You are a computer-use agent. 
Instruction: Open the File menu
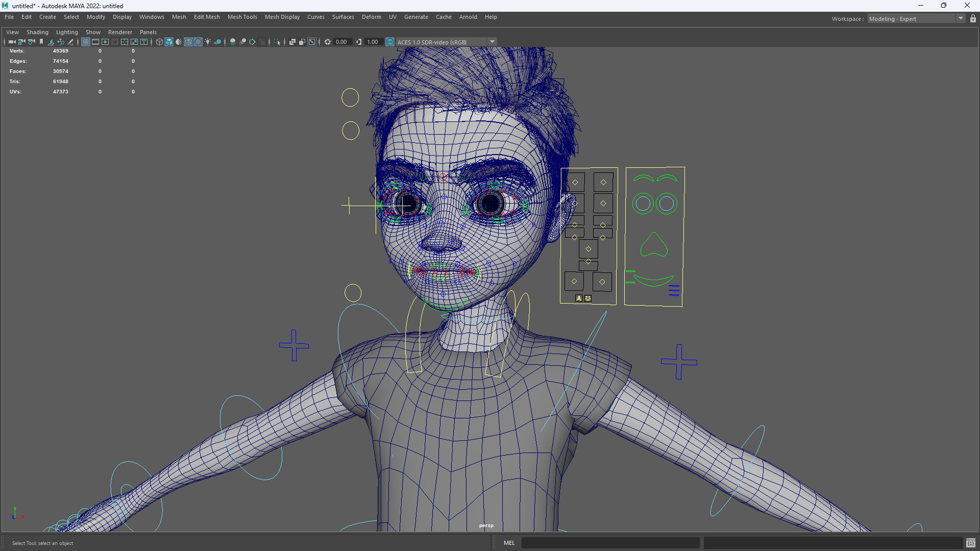click(9, 17)
